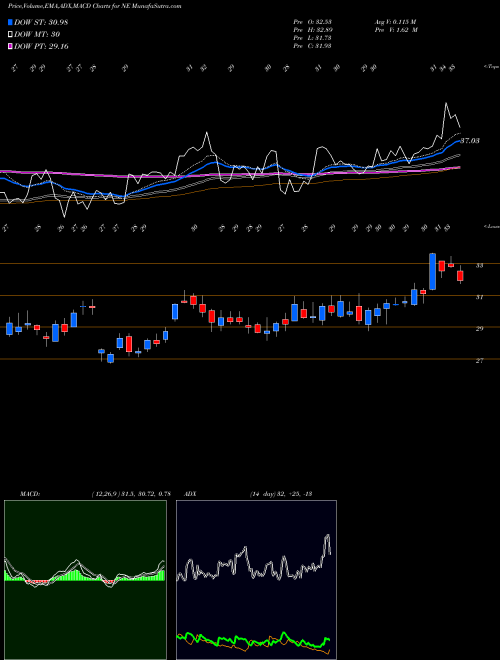Click the last red candlestick on the right
Viewport: 500px width, 660px height.
460,276
